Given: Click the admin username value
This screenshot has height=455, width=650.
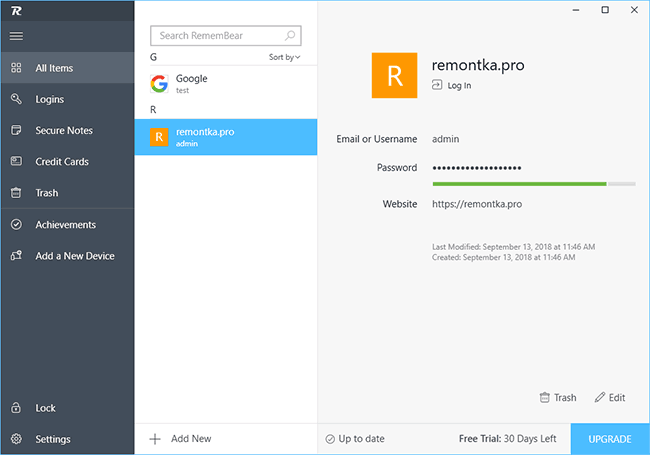Looking at the screenshot, I should (x=445, y=139).
